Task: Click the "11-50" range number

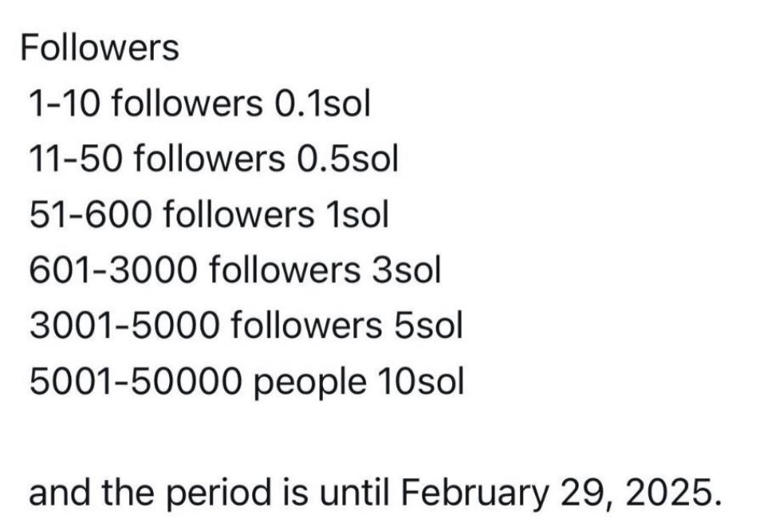Action: pos(75,159)
